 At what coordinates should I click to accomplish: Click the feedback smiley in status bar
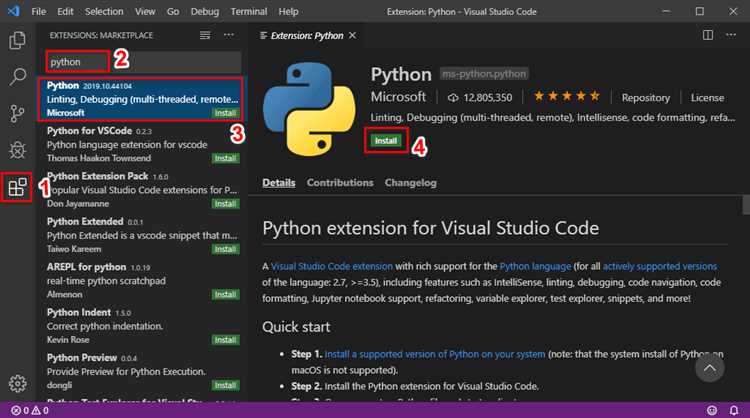[x=711, y=410]
